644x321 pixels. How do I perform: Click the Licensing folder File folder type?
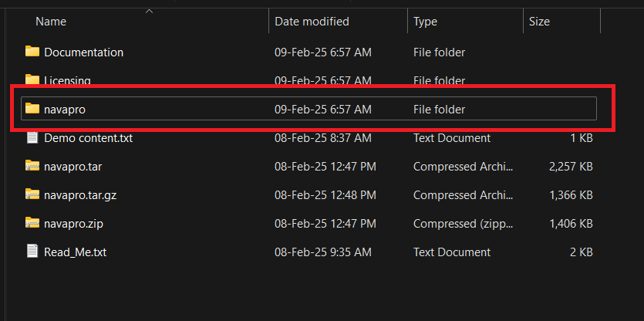[x=439, y=80]
